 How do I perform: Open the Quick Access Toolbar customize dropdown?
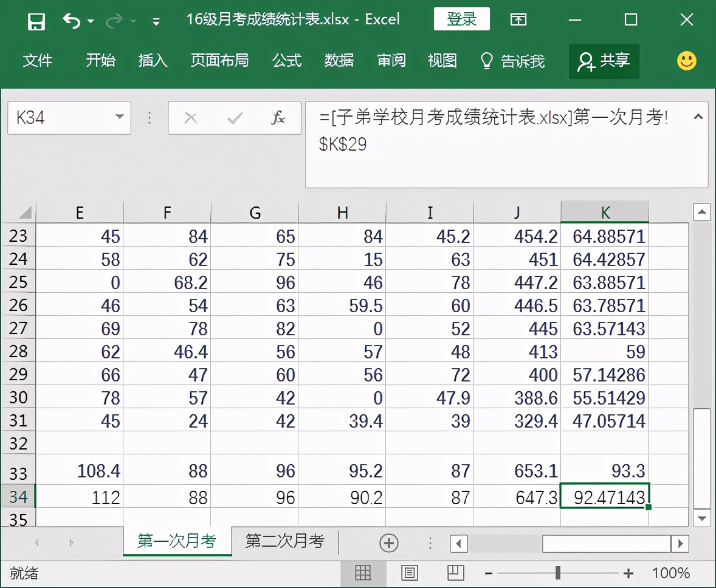(155, 20)
